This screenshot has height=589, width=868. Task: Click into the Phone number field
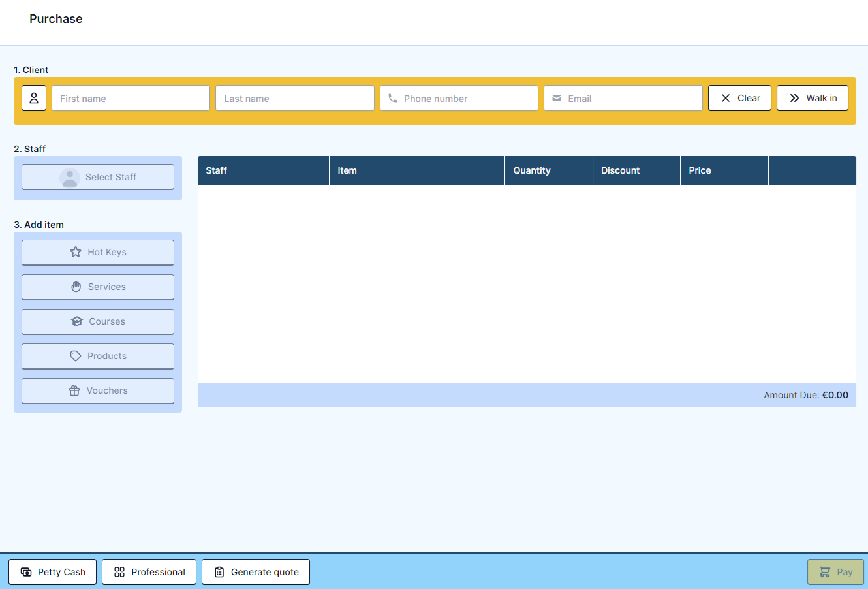459,98
